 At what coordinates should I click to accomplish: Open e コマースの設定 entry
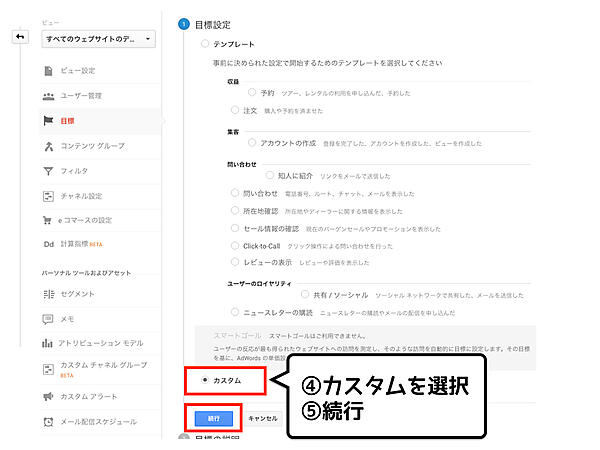85,220
